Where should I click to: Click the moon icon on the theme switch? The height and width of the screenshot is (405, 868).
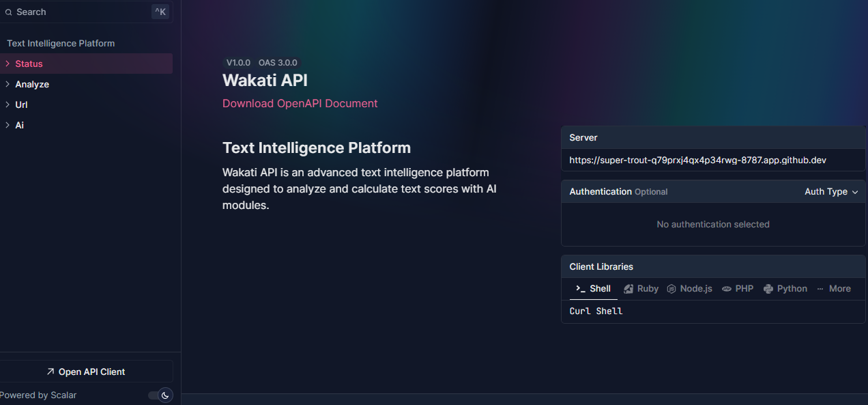tap(164, 395)
